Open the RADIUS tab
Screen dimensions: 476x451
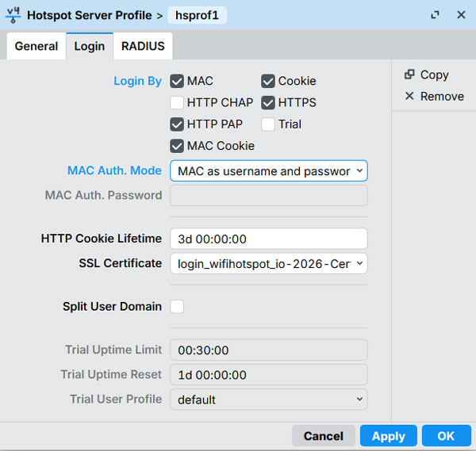143,46
